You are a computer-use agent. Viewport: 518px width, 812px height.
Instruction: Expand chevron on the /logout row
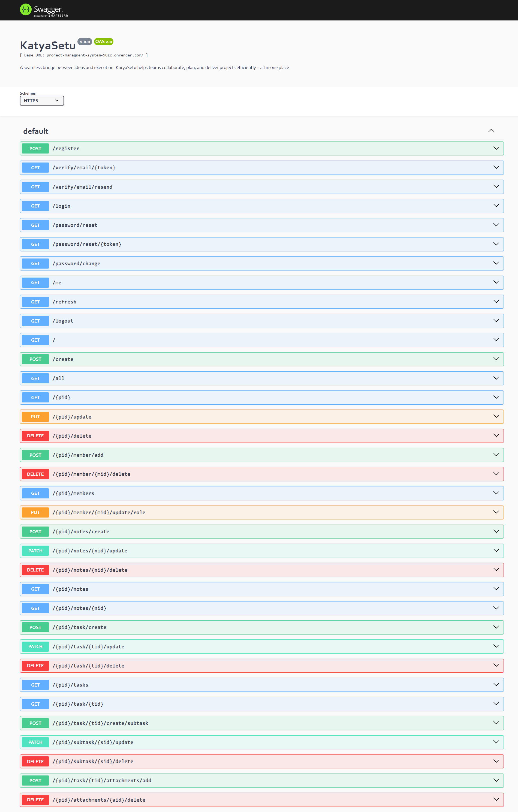point(496,321)
